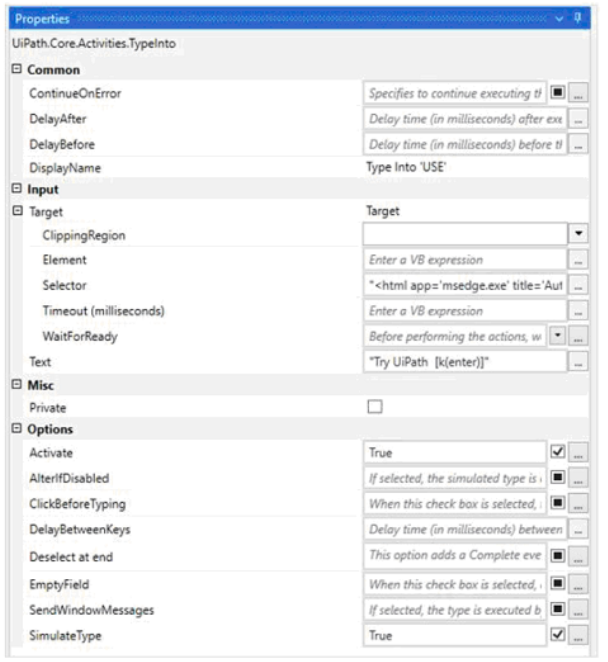Open expression editor for EmptyField

[x=578, y=584]
